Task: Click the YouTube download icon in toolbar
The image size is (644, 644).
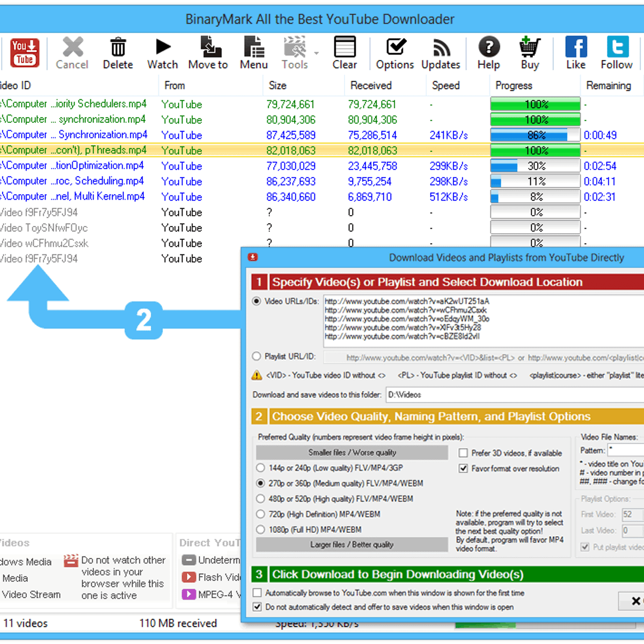Action: [24, 53]
